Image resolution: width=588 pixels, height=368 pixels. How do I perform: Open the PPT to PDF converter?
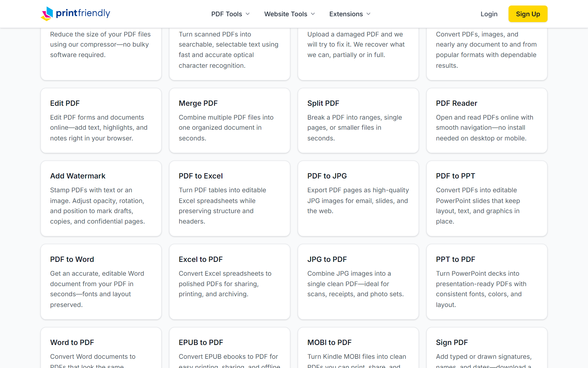click(x=487, y=282)
